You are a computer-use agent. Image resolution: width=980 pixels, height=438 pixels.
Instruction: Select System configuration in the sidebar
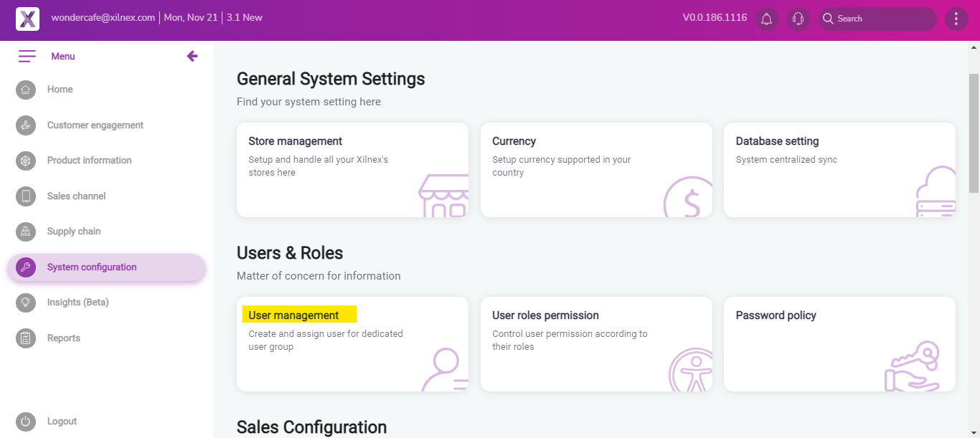(92, 267)
